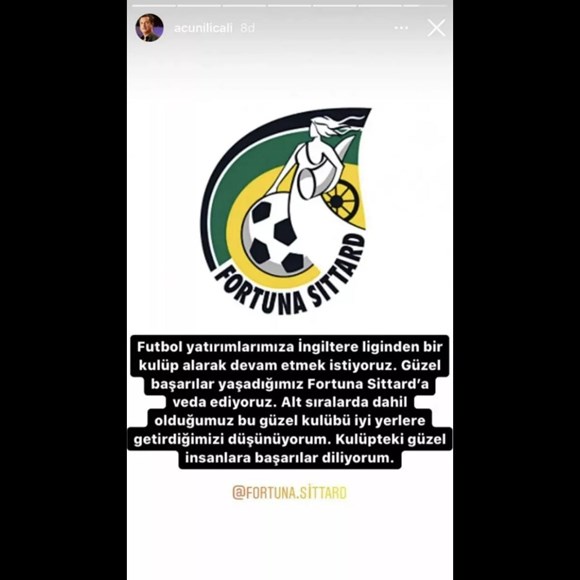Select the last story progress segment
This screenshot has height=580, width=580.
click(425, 6)
